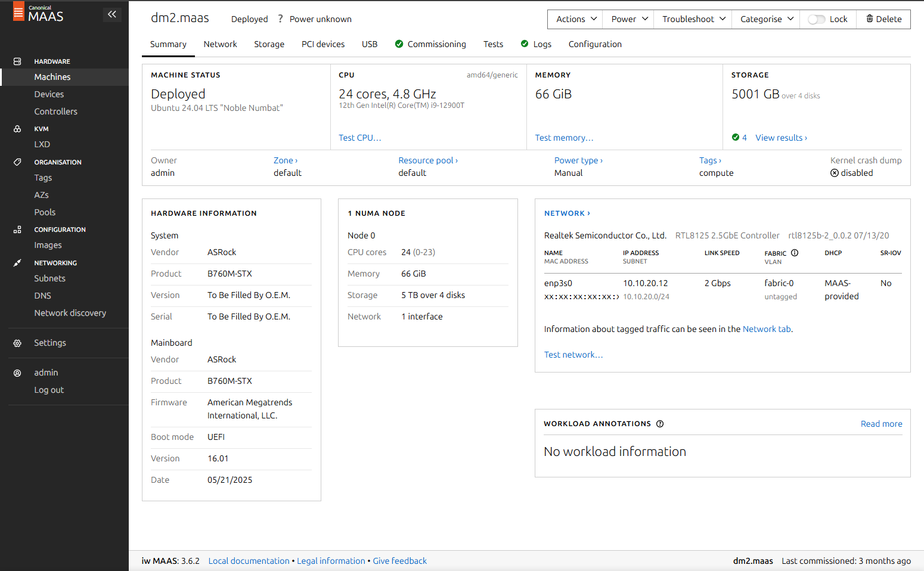
Task: Click the power unknown question mark icon
Action: (280, 19)
